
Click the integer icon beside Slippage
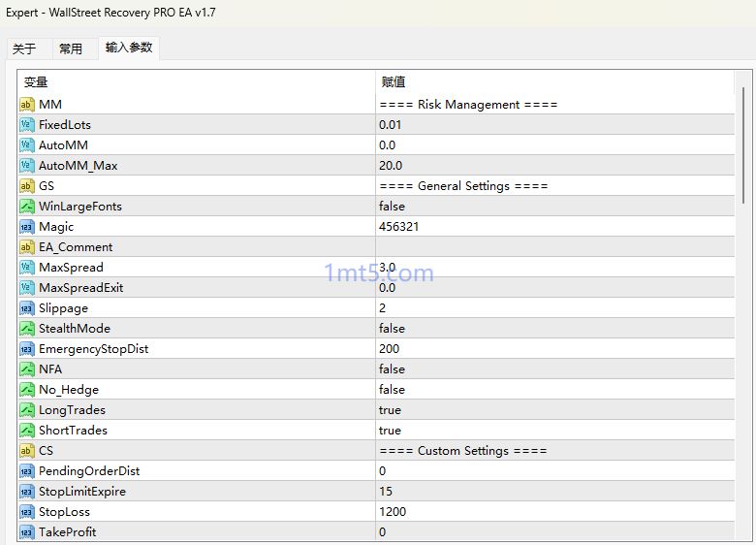click(x=27, y=308)
